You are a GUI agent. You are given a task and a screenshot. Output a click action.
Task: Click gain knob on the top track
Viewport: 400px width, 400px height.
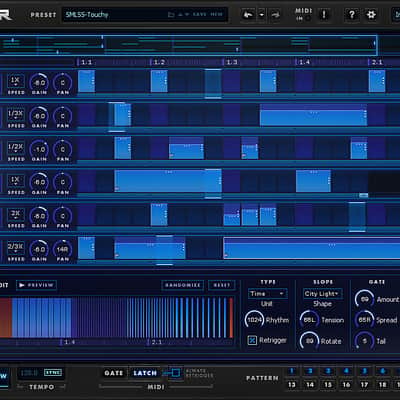(x=39, y=83)
